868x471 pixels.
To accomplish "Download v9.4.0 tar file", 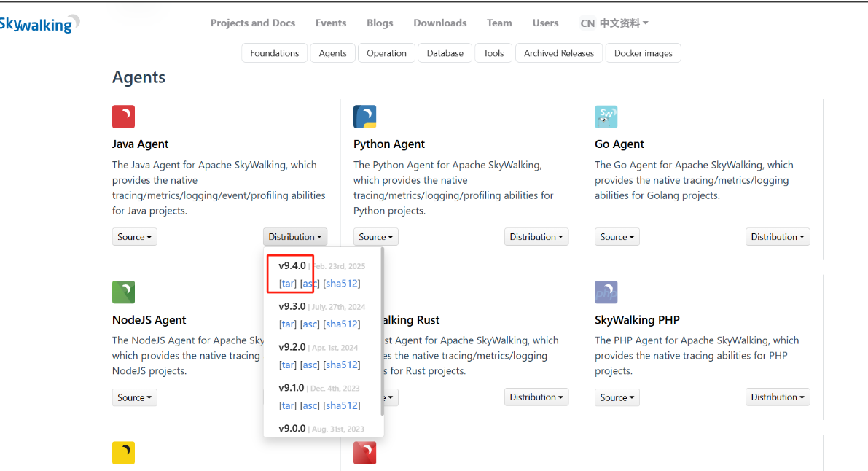I will pyautogui.click(x=287, y=283).
